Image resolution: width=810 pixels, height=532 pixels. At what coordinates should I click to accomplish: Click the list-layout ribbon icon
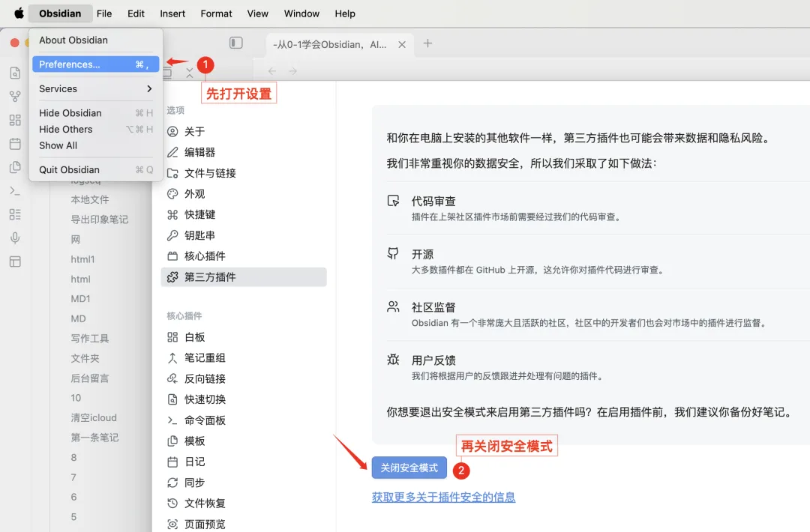tap(15, 214)
